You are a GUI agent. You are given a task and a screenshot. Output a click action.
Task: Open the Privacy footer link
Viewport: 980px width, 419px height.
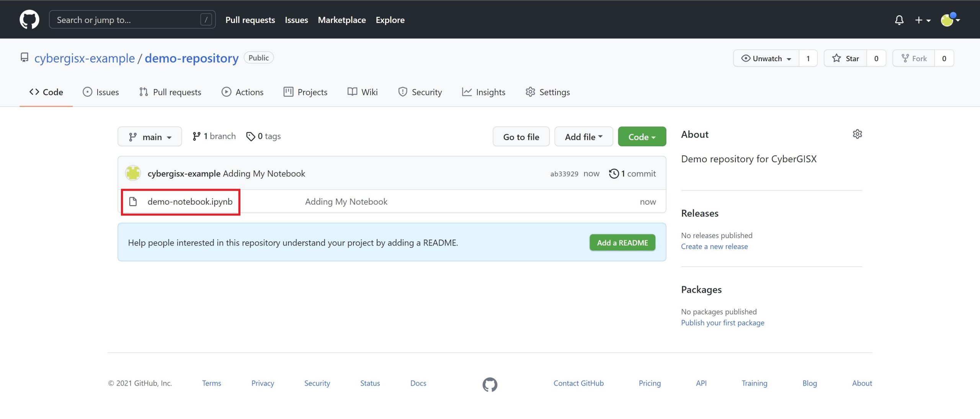point(263,383)
